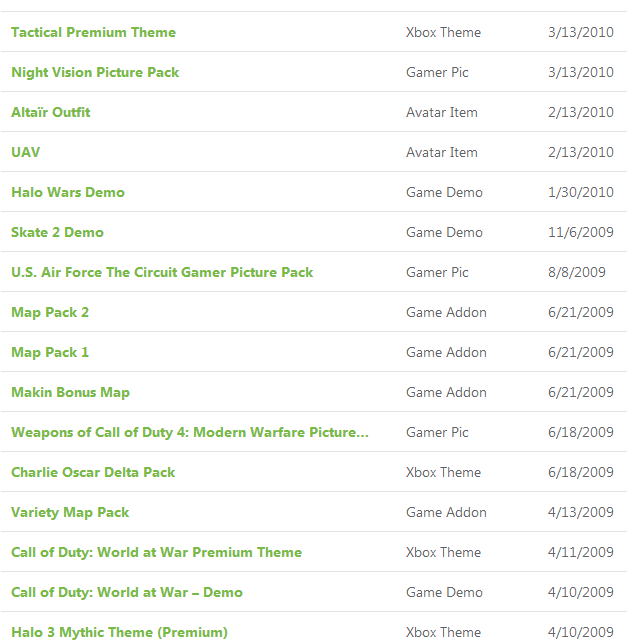This screenshot has height=642, width=627.
Task: Click the Makin Bonus Map link
Action: click(x=70, y=392)
